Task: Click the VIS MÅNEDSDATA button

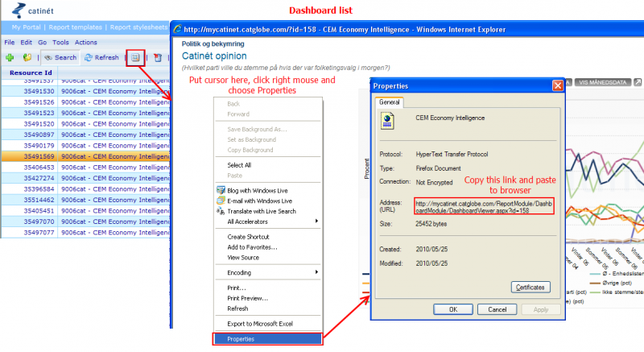Action: coord(602,82)
